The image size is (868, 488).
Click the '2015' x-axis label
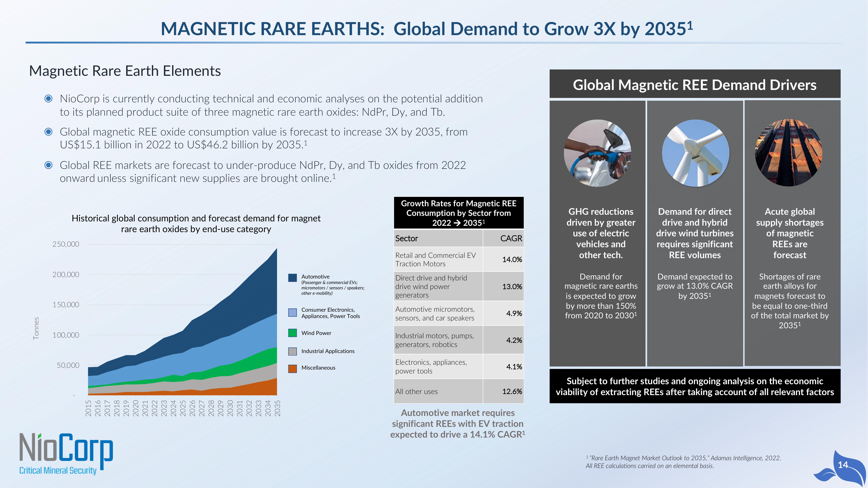tap(88, 408)
